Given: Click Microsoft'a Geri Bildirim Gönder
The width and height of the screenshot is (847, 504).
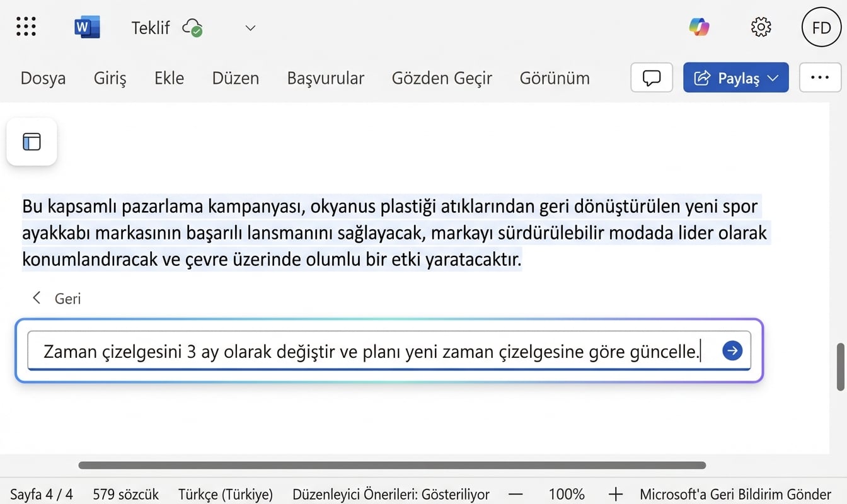Looking at the screenshot, I should coord(736,495).
